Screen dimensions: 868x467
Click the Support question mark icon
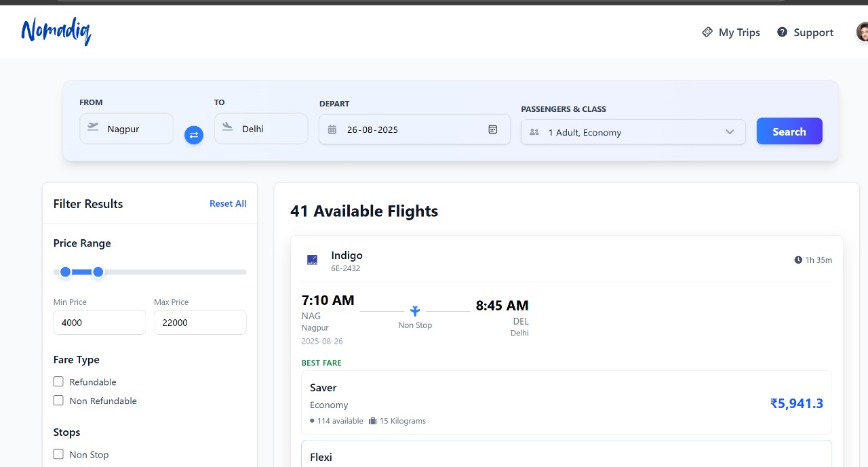(782, 33)
